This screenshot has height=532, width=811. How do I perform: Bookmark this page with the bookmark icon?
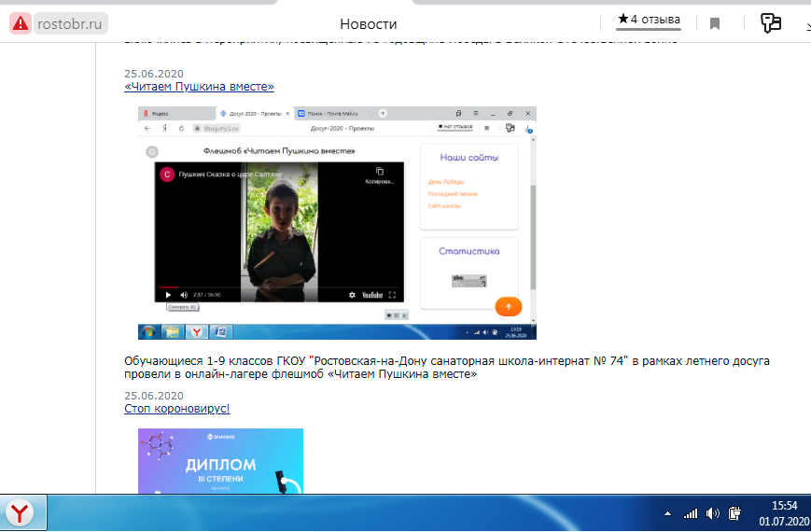pos(715,23)
